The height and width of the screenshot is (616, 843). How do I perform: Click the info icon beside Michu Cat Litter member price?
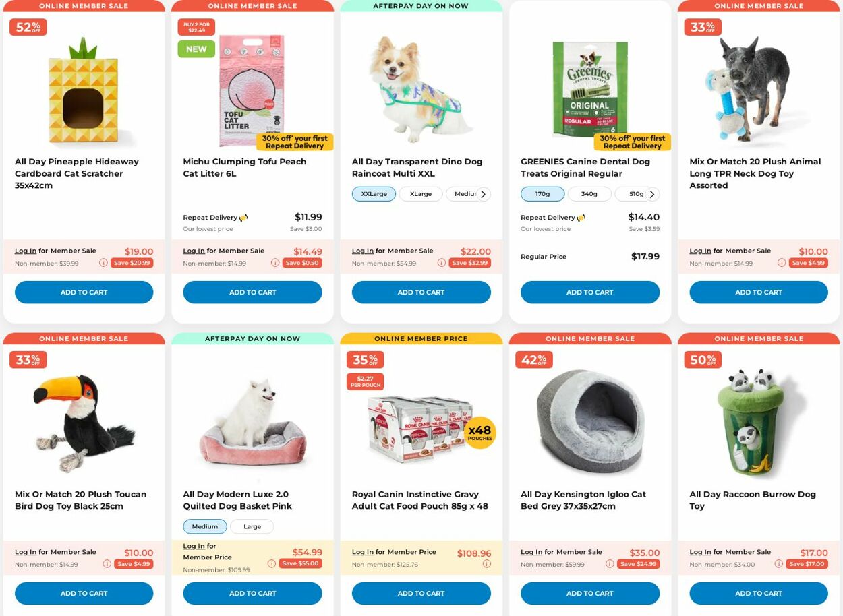click(275, 262)
